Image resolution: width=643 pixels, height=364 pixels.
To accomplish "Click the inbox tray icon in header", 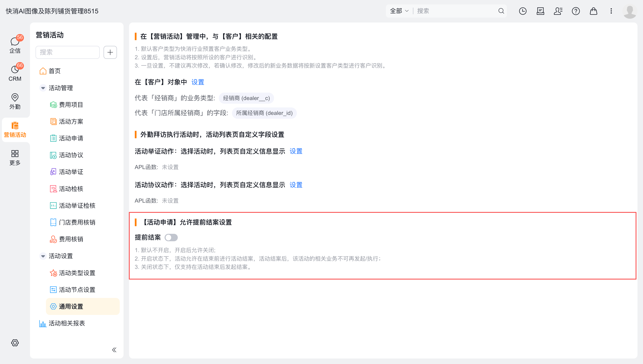I will [540, 11].
